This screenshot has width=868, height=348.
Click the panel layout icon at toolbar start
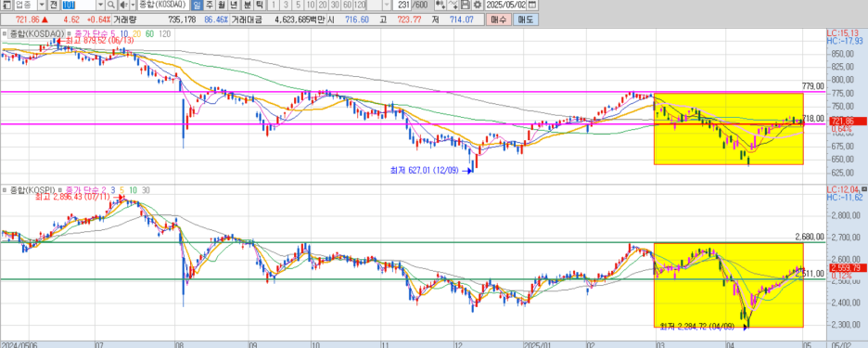tap(6, 5)
